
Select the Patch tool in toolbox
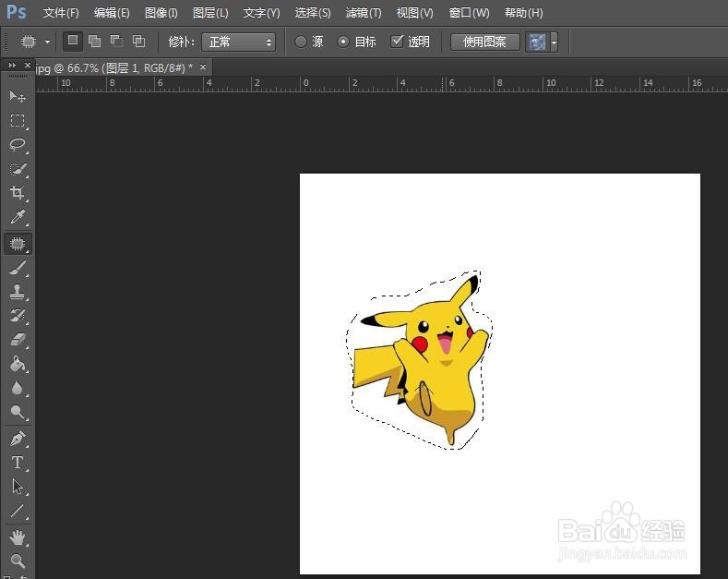pyautogui.click(x=18, y=244)
